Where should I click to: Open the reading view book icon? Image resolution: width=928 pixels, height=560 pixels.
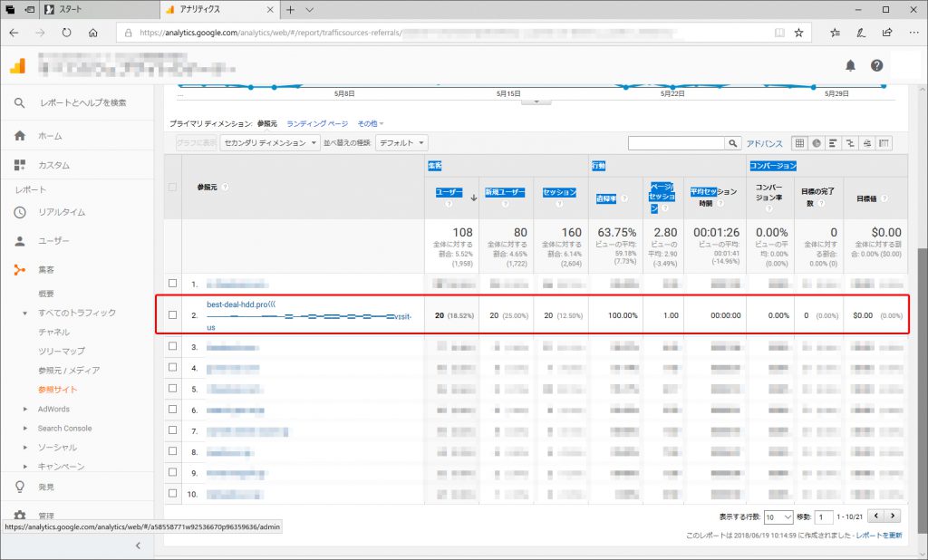pos(779,33)
